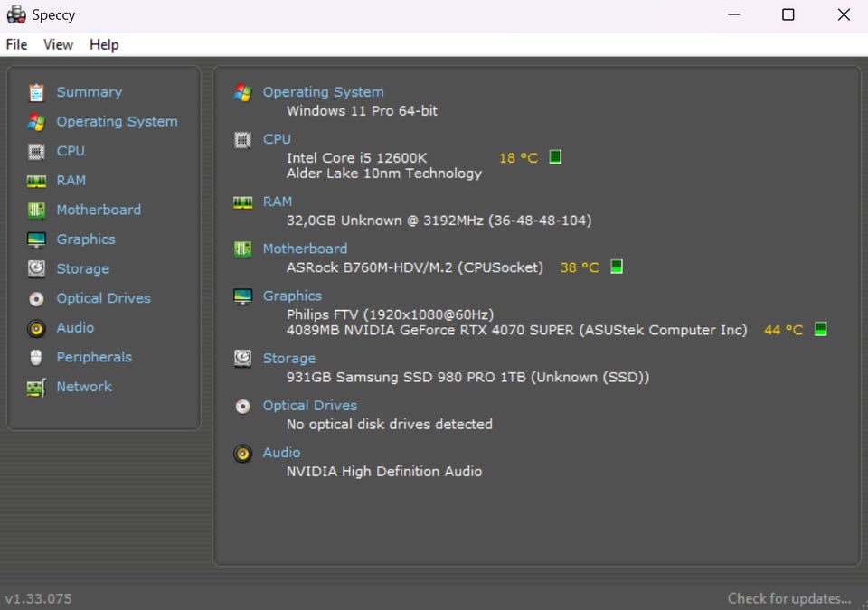This screenshot has height=610, width=868.
Task: Select Peripherals in the sidebar
Action: (94, 357)
